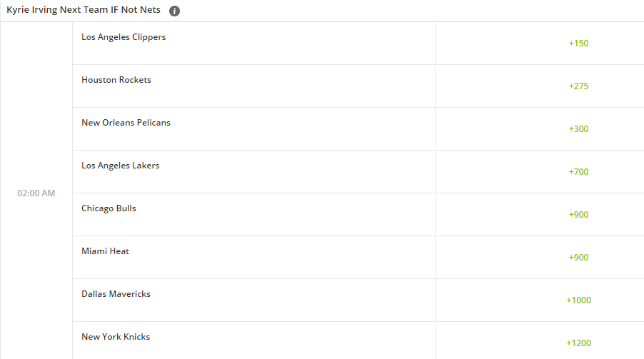Click the Dallas Mavericks team name

coord(116,293)
